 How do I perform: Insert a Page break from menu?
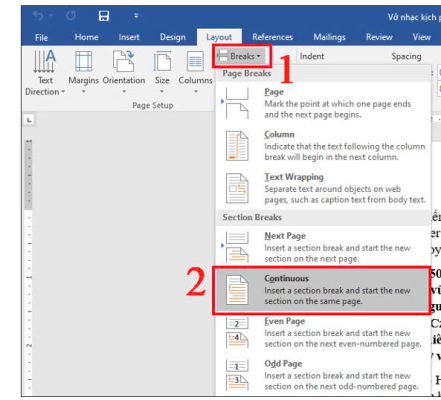(x=323, y=103)
